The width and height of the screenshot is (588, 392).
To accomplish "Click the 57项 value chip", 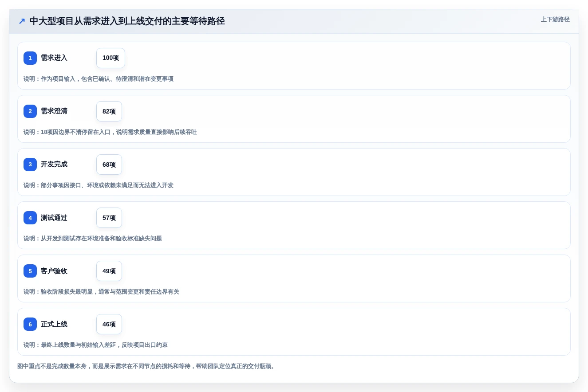I will pos(109,218).
